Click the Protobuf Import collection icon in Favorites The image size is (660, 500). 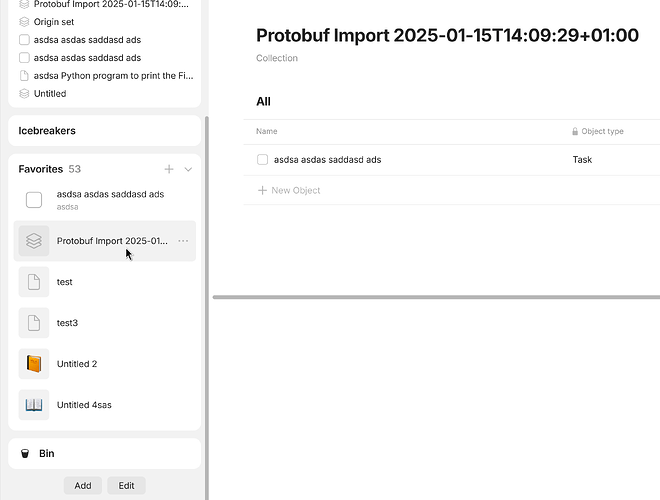(x=34, y=241)
